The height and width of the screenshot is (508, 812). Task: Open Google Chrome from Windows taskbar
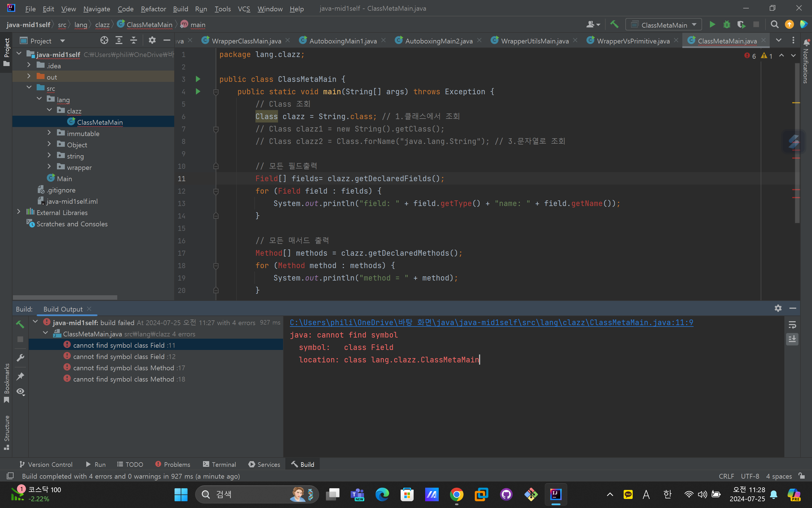457,494
